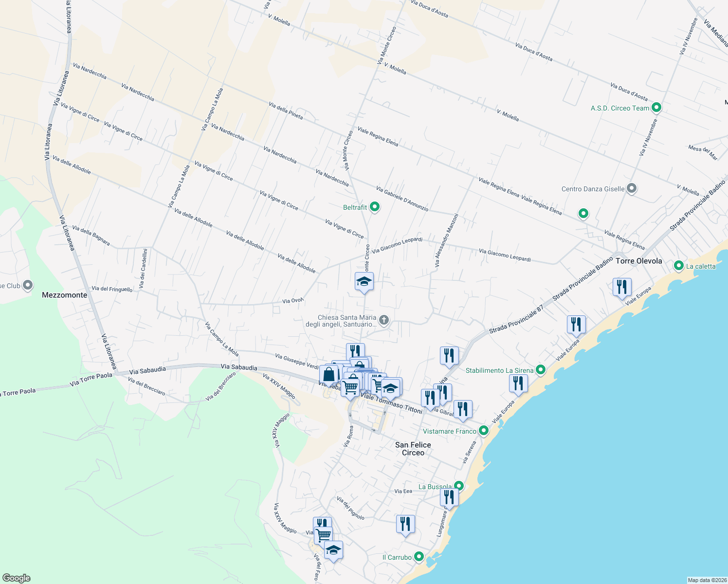
Task: Click the Vistamare Franco green marker
Action: (483, 431)
